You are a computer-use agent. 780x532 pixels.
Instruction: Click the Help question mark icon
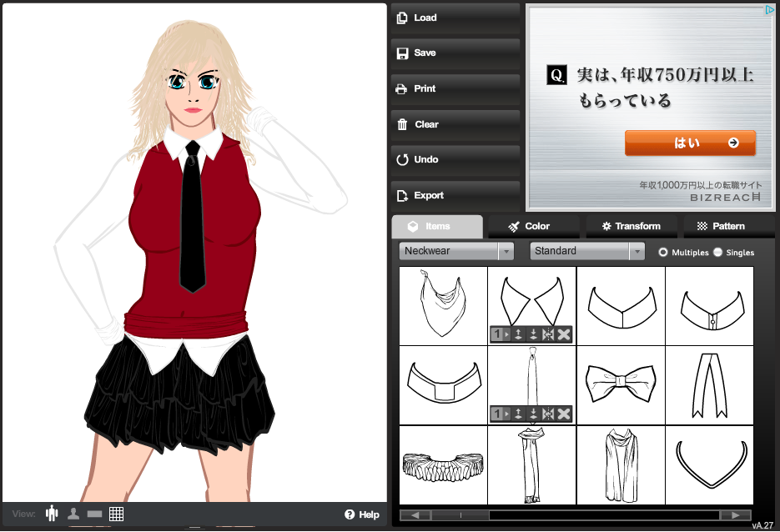click(x=350, y=514)
